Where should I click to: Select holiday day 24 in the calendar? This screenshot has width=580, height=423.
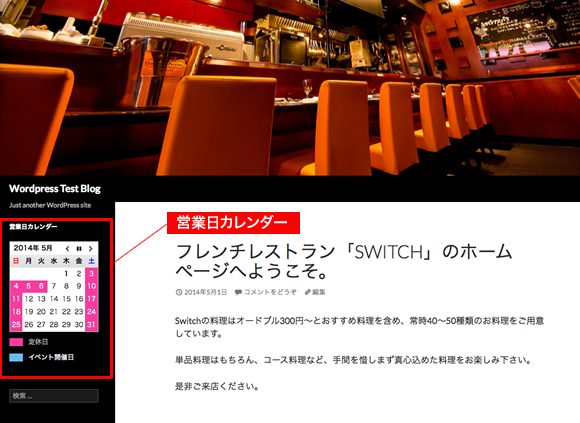91,312
